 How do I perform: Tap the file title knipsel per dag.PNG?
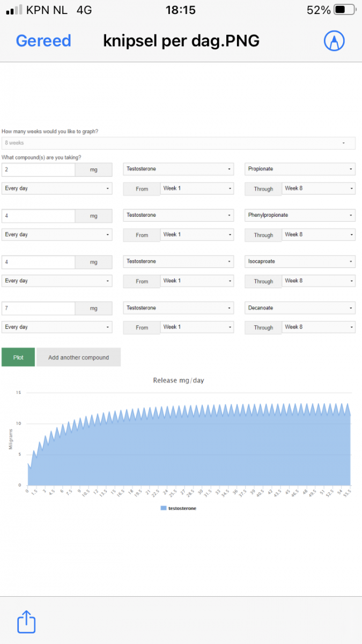pos(181,41)
